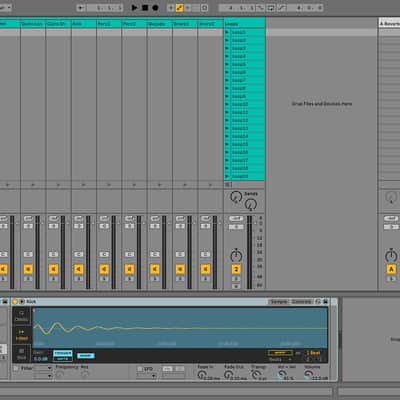The height and width of the screenshot is (400, 400).
Task: Switch to the Controls tab of Simpler
Action: 302,302
